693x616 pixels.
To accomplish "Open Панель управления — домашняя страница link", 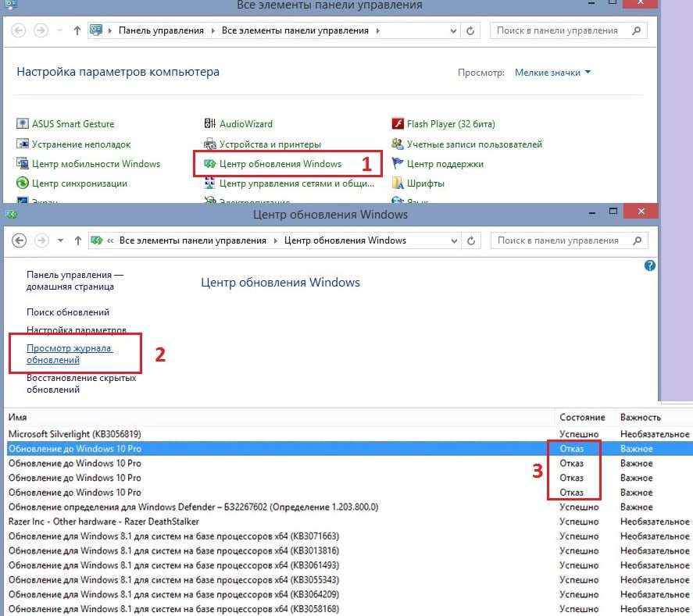I will [75, 280].
